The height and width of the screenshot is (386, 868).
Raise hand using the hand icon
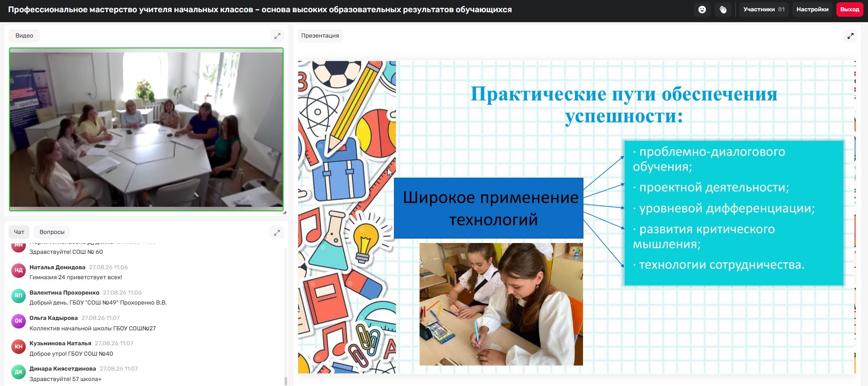tap(723, 10)
